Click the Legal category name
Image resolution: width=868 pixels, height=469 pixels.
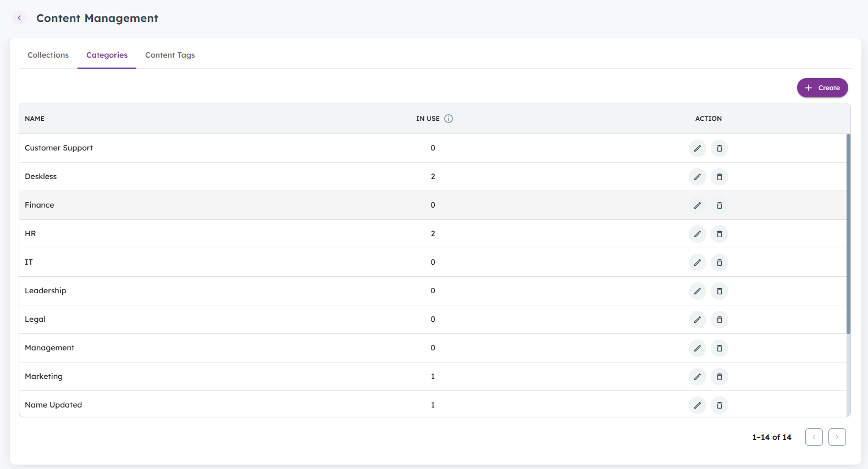point(35,319)
